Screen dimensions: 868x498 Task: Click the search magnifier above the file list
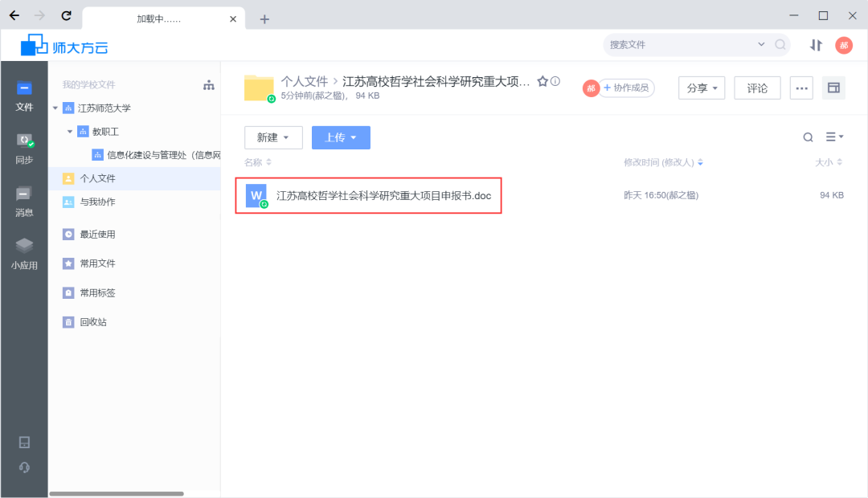pyautogui.click(x=808, y=137)
